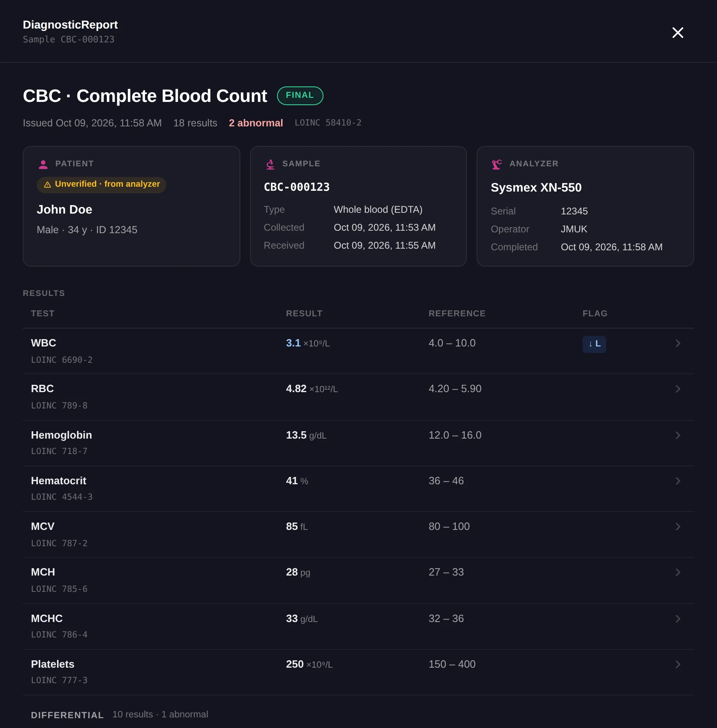Open Platelets details via its chevron
717x728 pixels.
tap(678, 664)
